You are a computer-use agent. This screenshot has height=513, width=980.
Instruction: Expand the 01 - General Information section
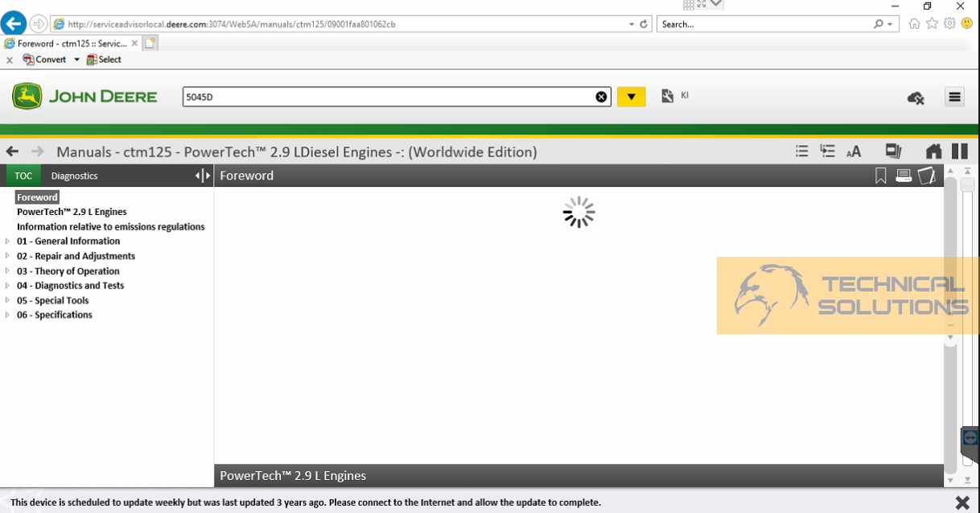(8, 241)
